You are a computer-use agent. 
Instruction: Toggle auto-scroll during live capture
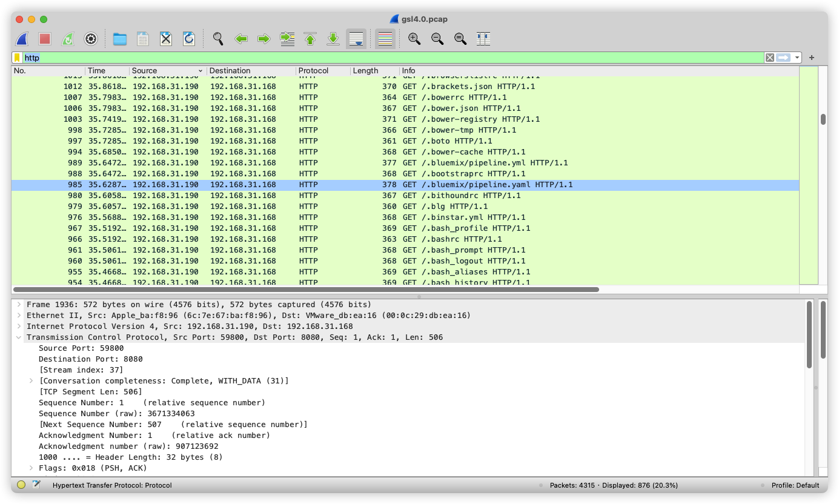(x=356, y=39)
